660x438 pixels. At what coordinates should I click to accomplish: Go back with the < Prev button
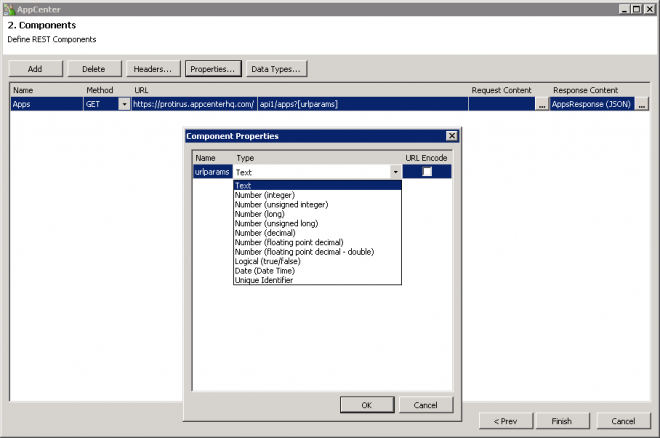click(x=506, y=421)
